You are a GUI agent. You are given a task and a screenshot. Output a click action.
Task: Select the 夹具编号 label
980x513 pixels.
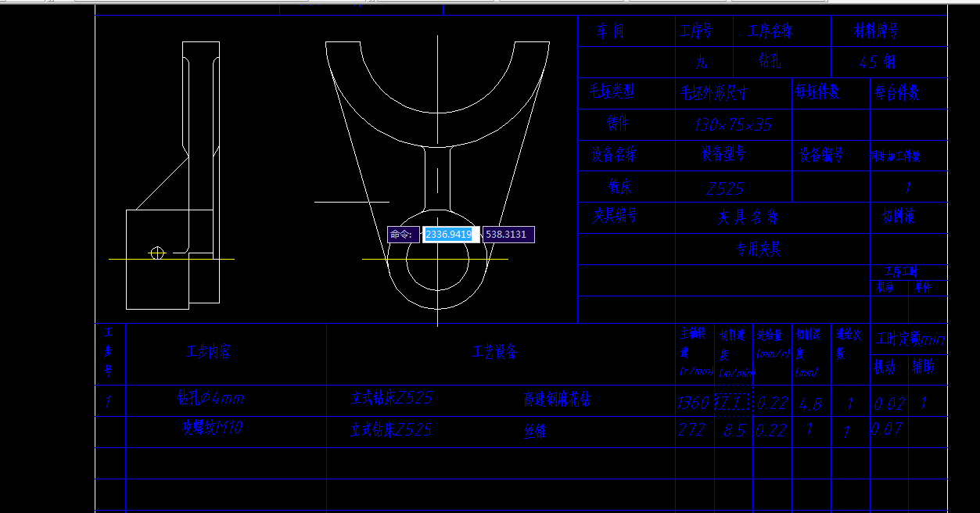coord(616,214)
